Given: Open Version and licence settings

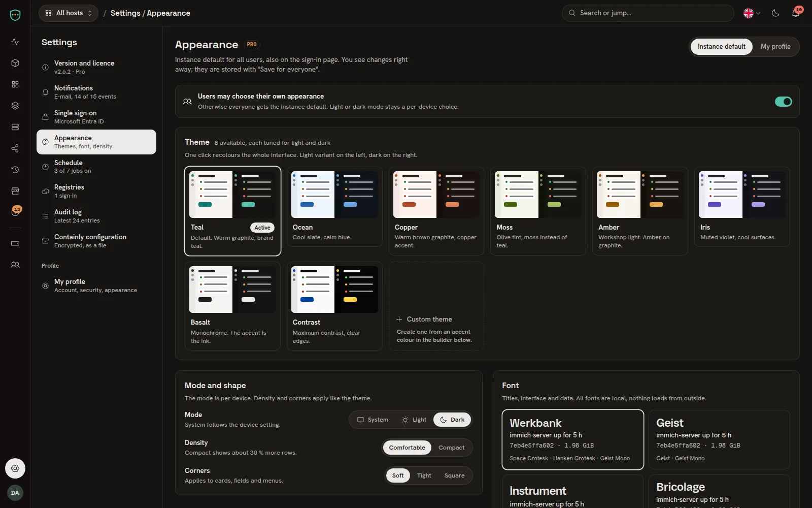Looking at the screenshot, I should [96, 67].
